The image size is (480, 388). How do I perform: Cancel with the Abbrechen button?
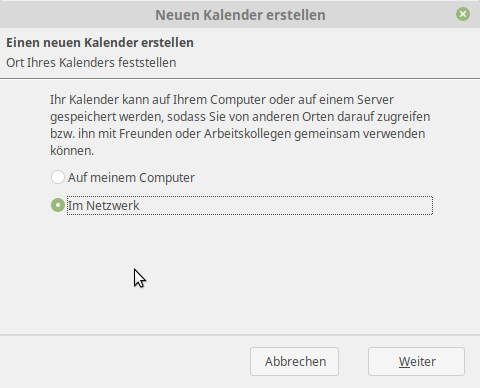click(x=294, y=362)
